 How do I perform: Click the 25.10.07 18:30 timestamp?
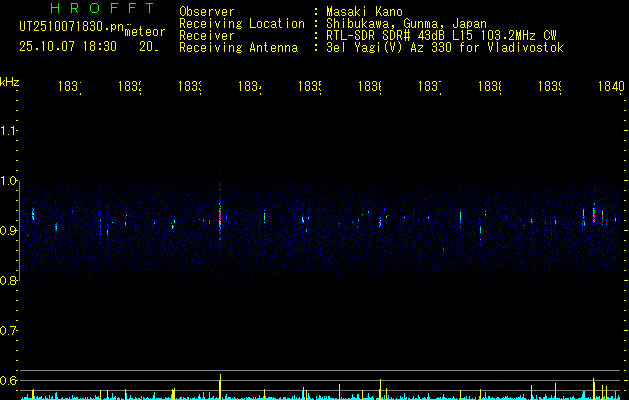coord(67,46)
